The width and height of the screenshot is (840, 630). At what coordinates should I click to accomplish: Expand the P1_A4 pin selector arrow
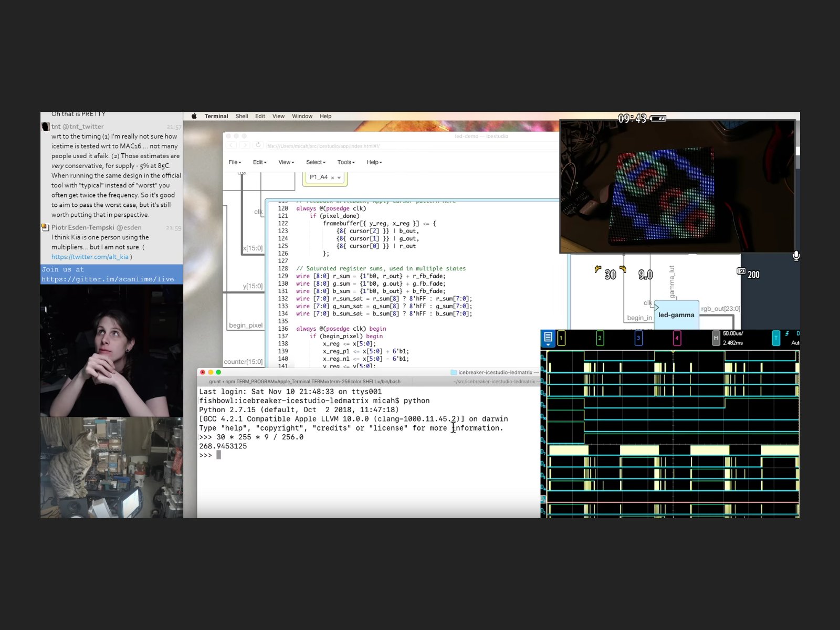[339, 178]
